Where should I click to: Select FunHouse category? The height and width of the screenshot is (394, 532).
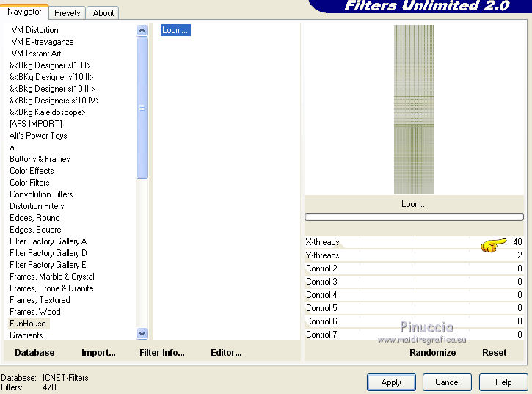(28, 324)
